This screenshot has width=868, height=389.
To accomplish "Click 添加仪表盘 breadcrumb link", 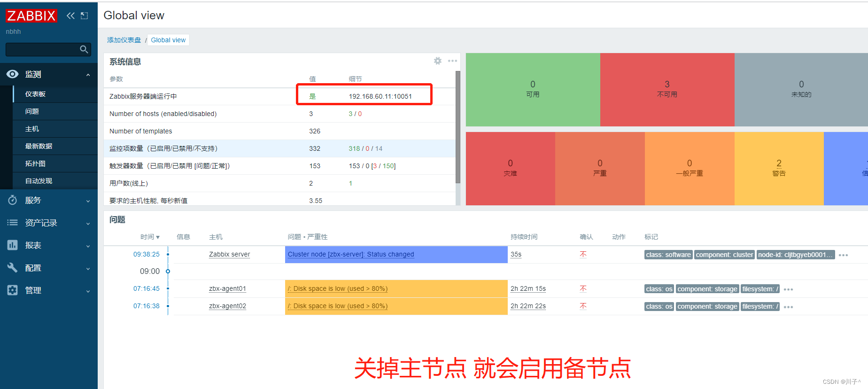I will pyautogui.click(x=124, y=40).
